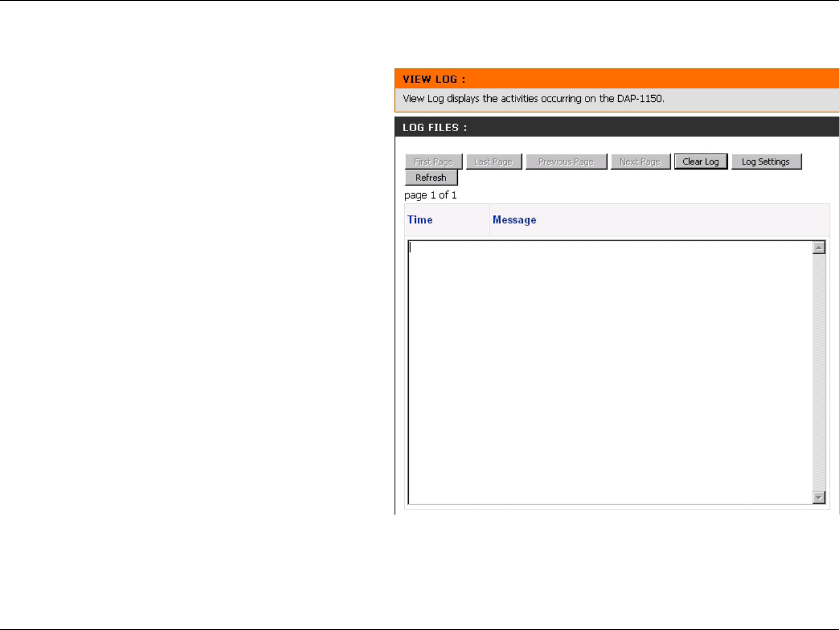This screenshot has height=630, width=840.
Task: Click the VIEW LOG heading
Action: 434,79
